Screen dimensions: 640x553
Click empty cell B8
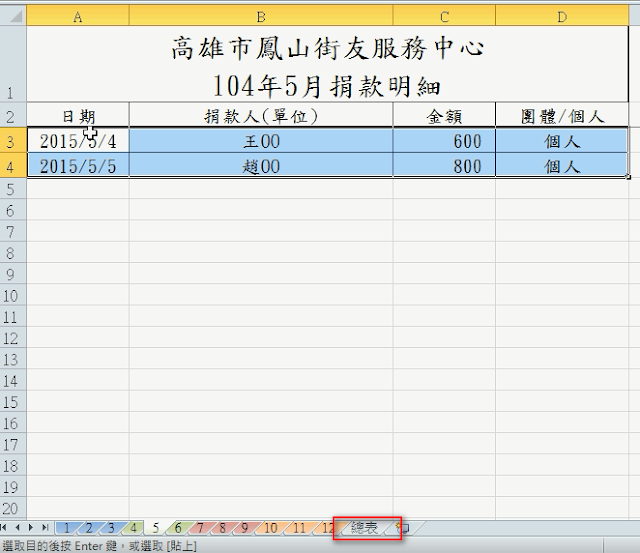click(261, 252)
